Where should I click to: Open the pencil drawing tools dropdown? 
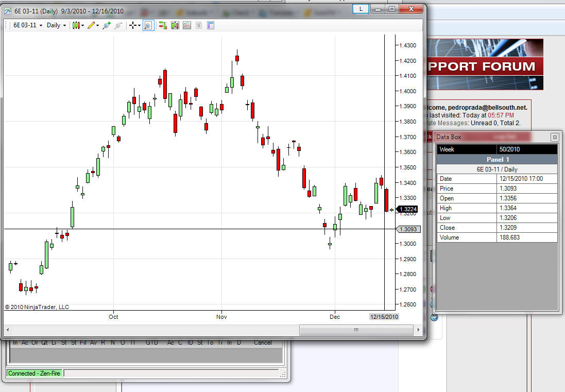pos(93,25)
